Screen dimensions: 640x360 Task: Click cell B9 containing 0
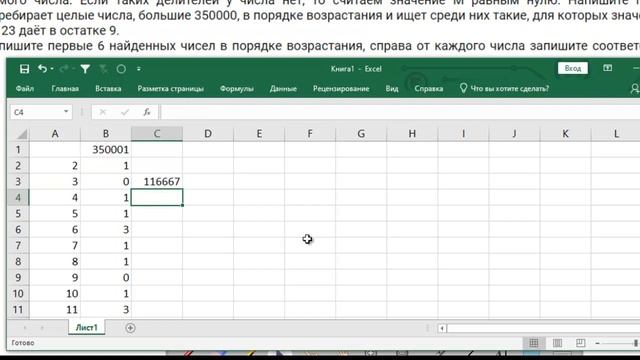106,278
